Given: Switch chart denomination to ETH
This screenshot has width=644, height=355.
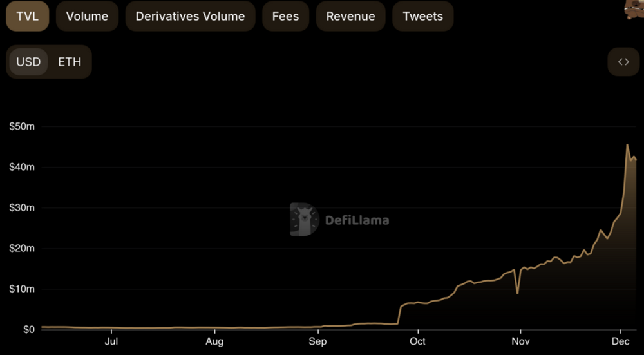Looking at the screenshot, I should point(70,62).
